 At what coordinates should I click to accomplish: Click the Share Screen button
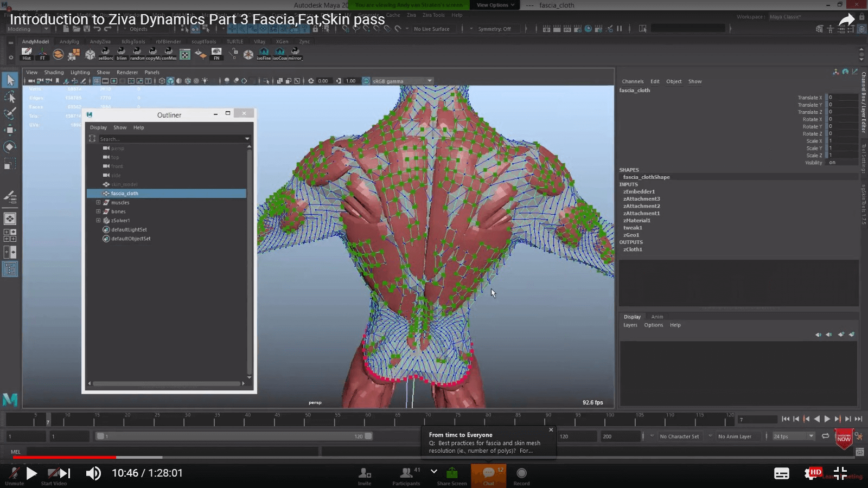451,475
